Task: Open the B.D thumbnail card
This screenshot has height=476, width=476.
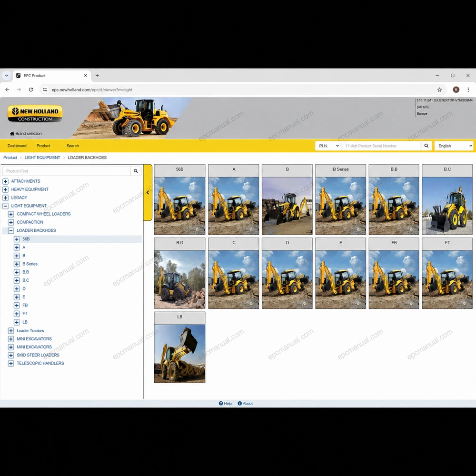Action: click(180, 273)
